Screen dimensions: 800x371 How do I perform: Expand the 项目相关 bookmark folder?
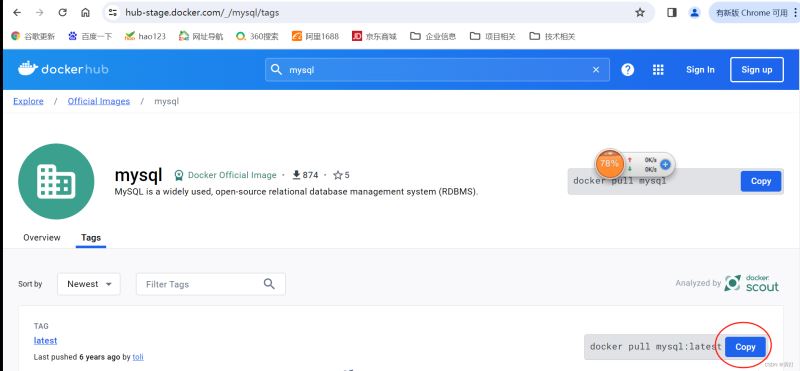coord(493,36)
